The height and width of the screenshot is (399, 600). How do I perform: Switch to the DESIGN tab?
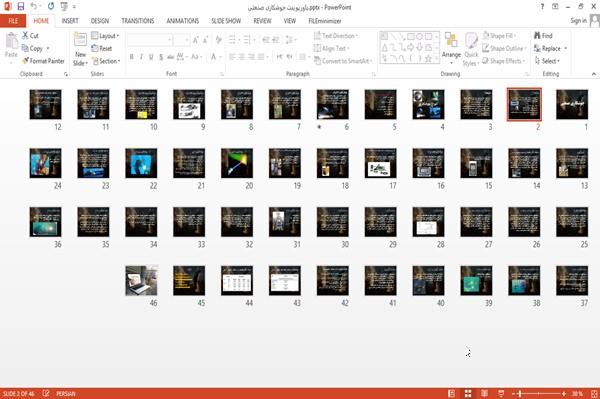[x=100, y=21]
